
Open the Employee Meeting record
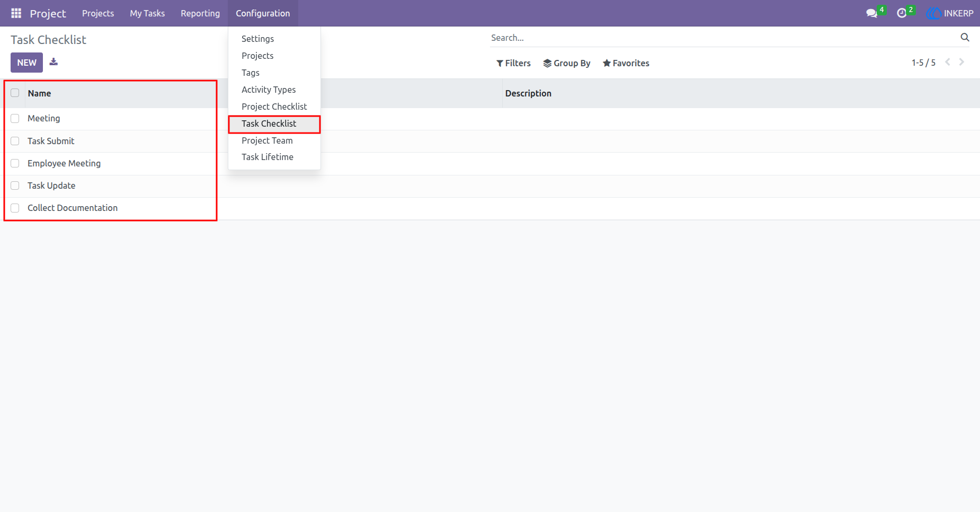[64, 163]
